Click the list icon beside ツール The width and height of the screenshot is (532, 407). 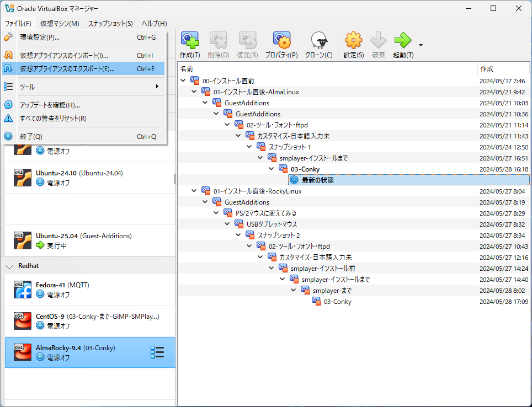click(8, 87)
